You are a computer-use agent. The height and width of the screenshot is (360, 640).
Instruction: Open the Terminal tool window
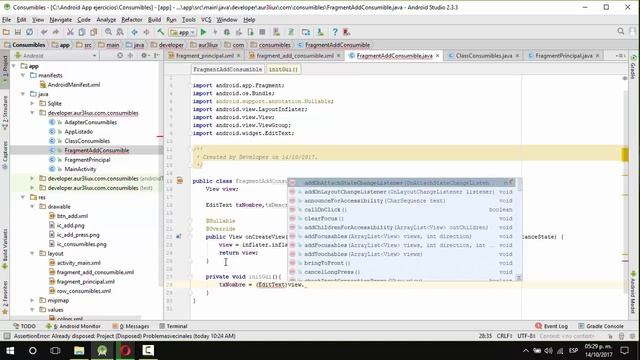173,326
